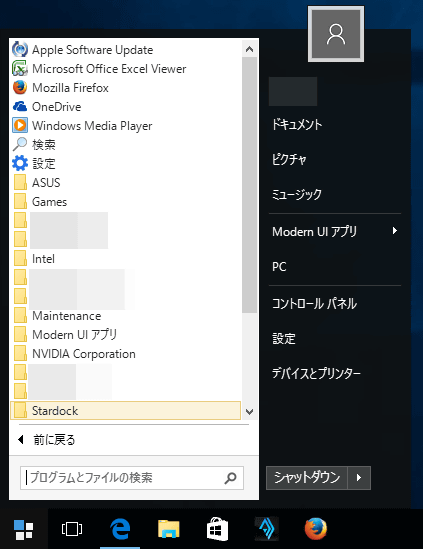Open ドキュメント from the right pane
Screen dimensions: 423x549
coord(297,124)
